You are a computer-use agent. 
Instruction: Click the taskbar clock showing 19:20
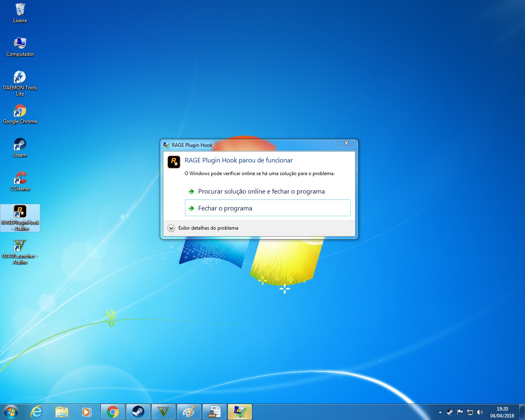(502, 412)
